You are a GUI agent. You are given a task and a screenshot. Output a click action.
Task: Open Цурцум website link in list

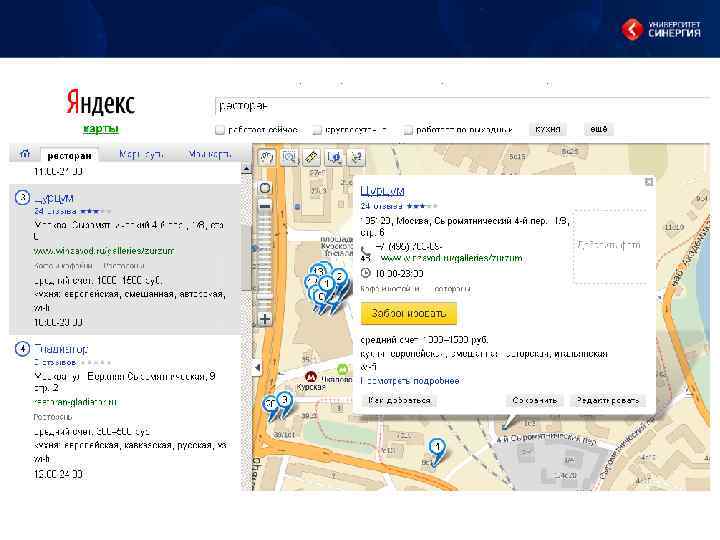point(104,251)
